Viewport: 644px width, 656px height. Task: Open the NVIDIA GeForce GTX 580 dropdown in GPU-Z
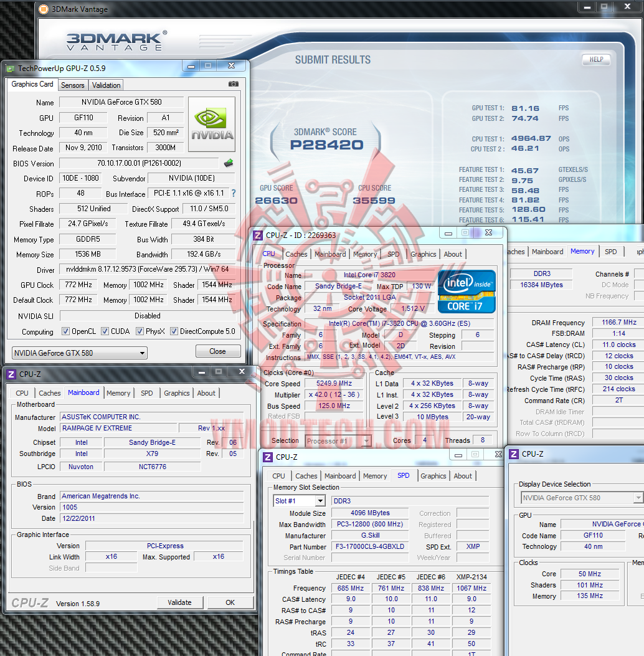point(80,353)
